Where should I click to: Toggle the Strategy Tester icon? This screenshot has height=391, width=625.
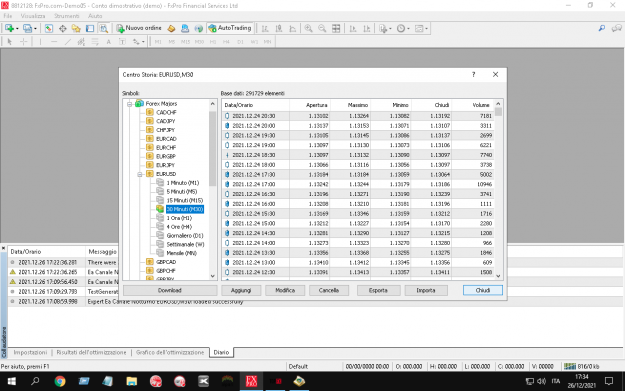click(x=104, y=28)
